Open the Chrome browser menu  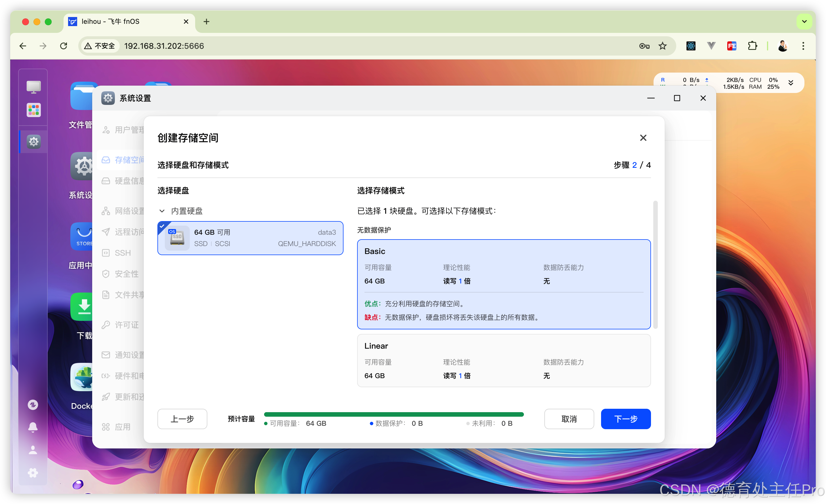(x=804, y=46)
